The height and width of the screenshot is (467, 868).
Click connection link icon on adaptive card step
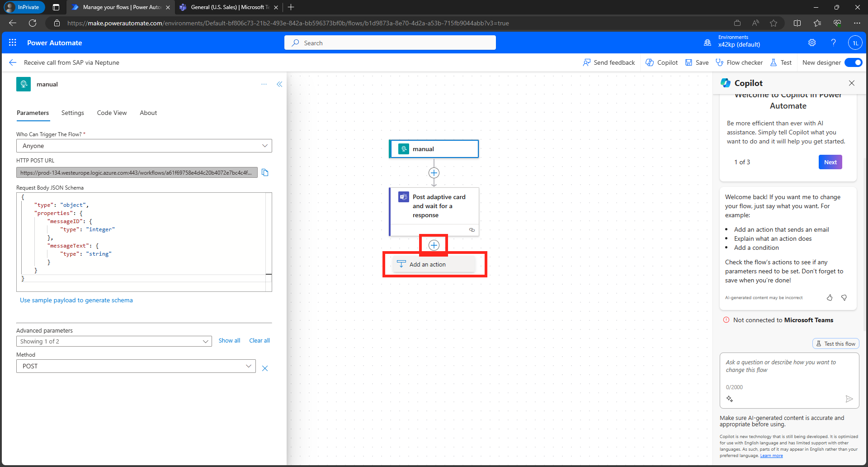(x=472, y=230)
